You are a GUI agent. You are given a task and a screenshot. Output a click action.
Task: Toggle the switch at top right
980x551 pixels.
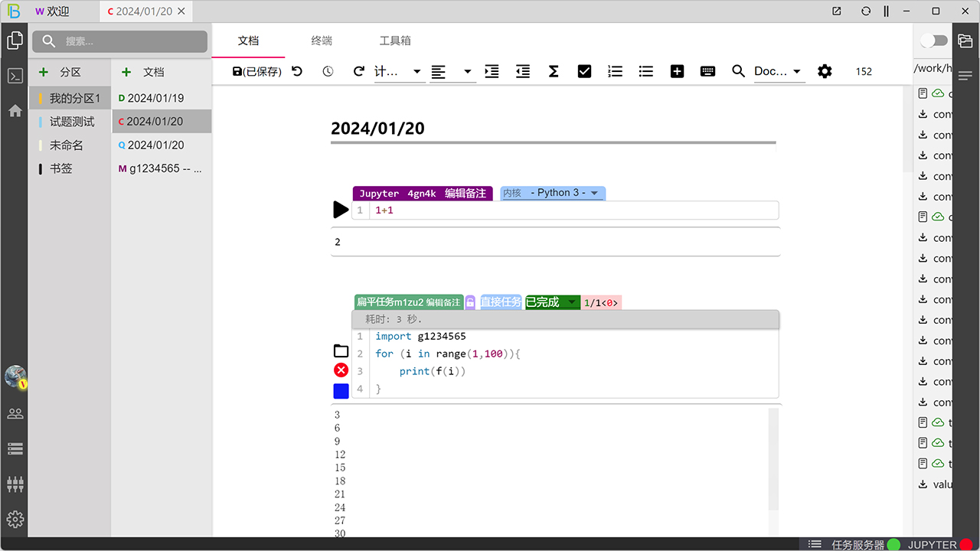[x=933, y=41]
